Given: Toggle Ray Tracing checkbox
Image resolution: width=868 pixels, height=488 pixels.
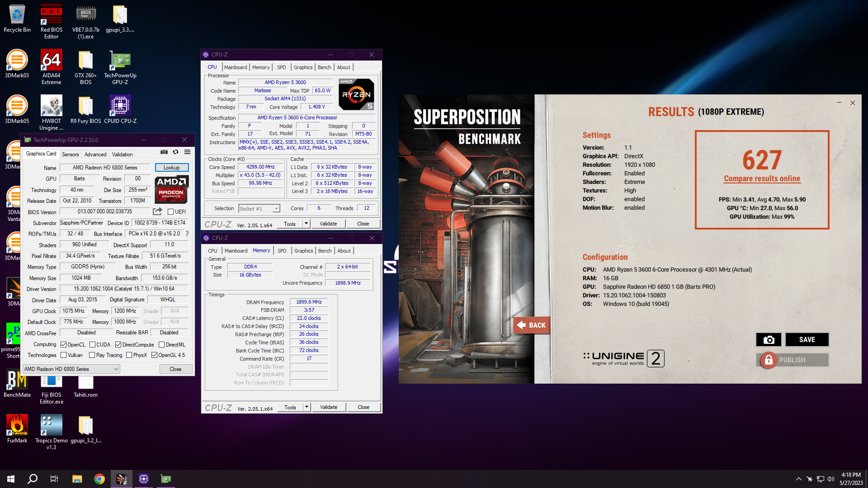Looking at the screenshot, I should tap(92, 355).
